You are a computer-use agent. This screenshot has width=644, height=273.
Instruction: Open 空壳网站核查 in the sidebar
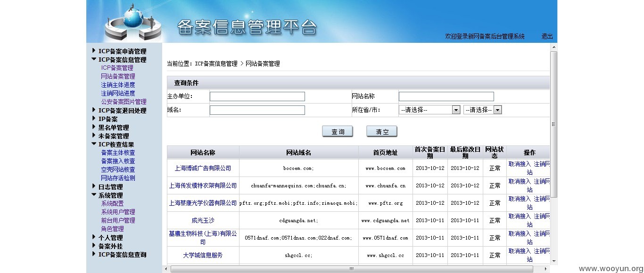118,169
